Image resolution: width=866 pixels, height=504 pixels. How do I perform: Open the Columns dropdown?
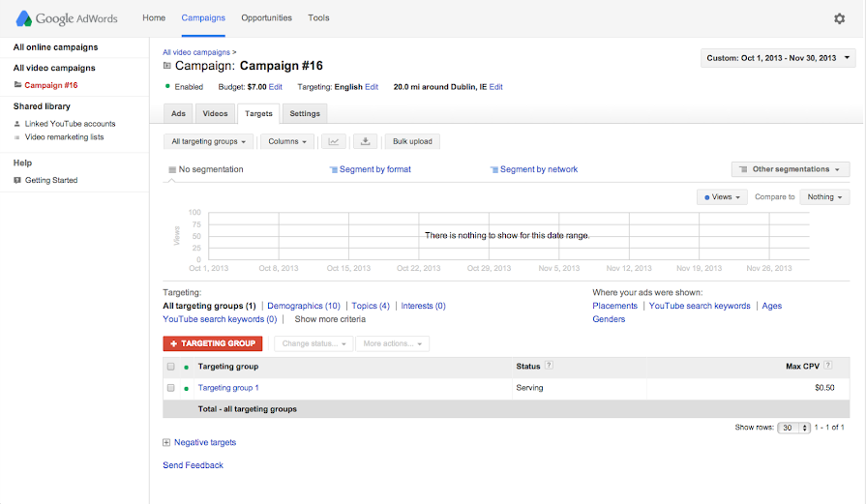287,141
